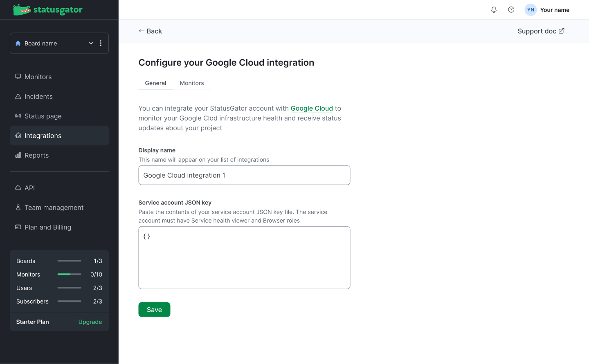The height and width of the screenshot is (364, 589).
Task: Click the Configure your Google Cloud integration heading
Action: click(x=226, y=63)
